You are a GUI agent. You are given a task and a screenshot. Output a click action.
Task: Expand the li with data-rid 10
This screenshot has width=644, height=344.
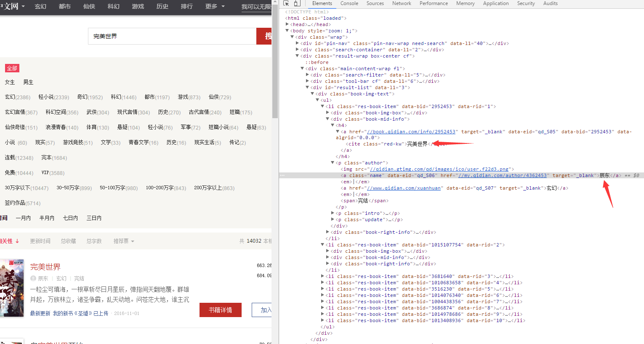[322, 320]
